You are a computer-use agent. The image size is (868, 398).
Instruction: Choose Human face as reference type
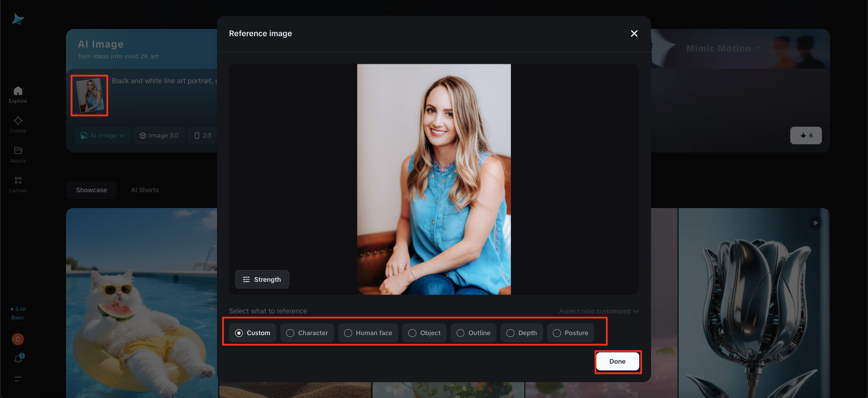click(x=368, y=333)
